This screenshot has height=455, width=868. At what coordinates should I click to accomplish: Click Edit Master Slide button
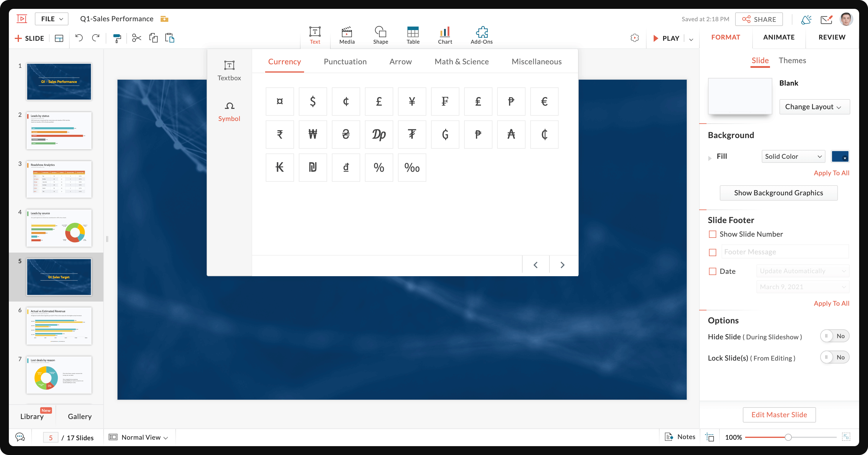pyautogui.click(x=779, y=415)
